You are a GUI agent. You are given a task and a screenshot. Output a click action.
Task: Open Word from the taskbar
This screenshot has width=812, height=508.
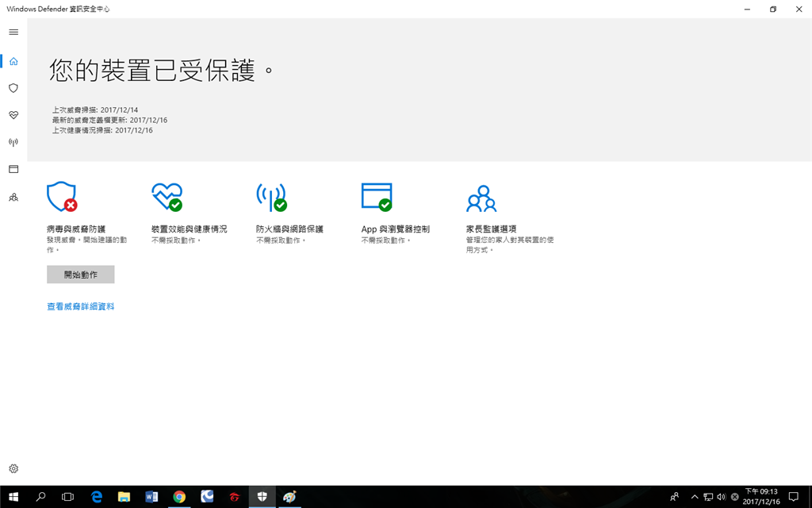[151, 497]
